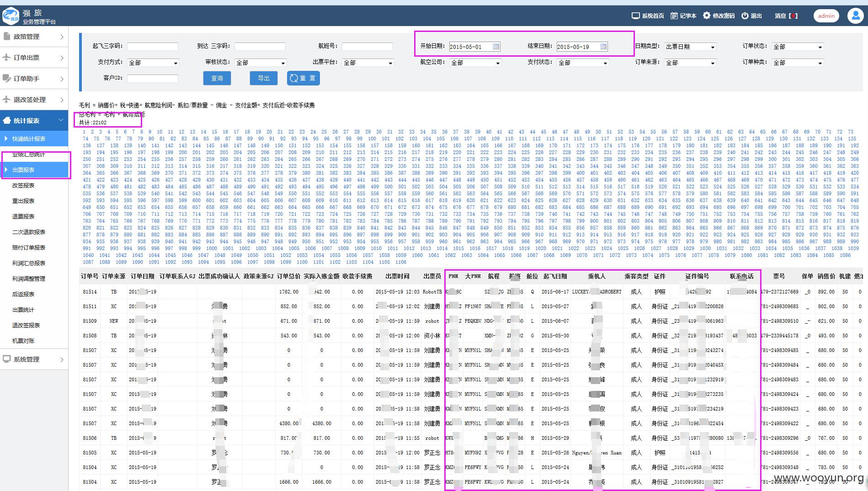The image size is (868, 491).
Task: Open calendar picker for 结束日期
Action: pyautogui.click(x=603, y=47)
